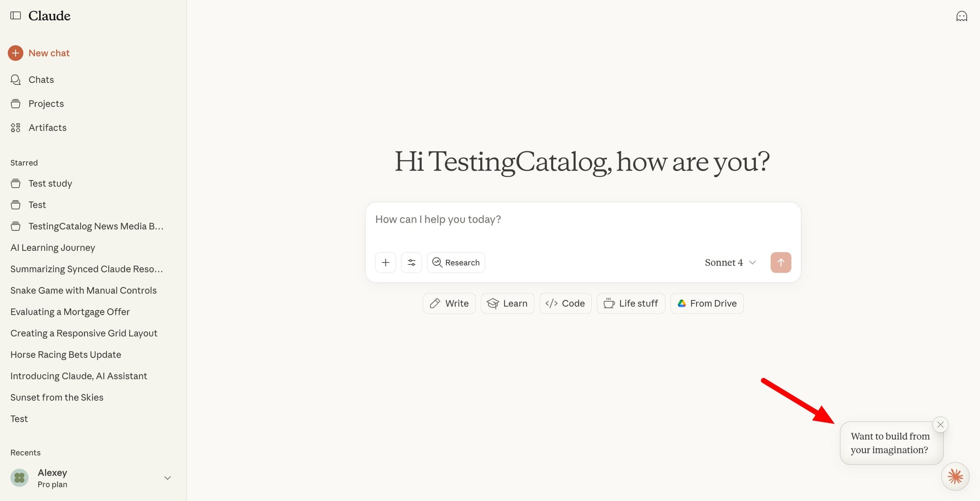
Task: Open the Sonnet 4 model selector
Action: [730, 262]
